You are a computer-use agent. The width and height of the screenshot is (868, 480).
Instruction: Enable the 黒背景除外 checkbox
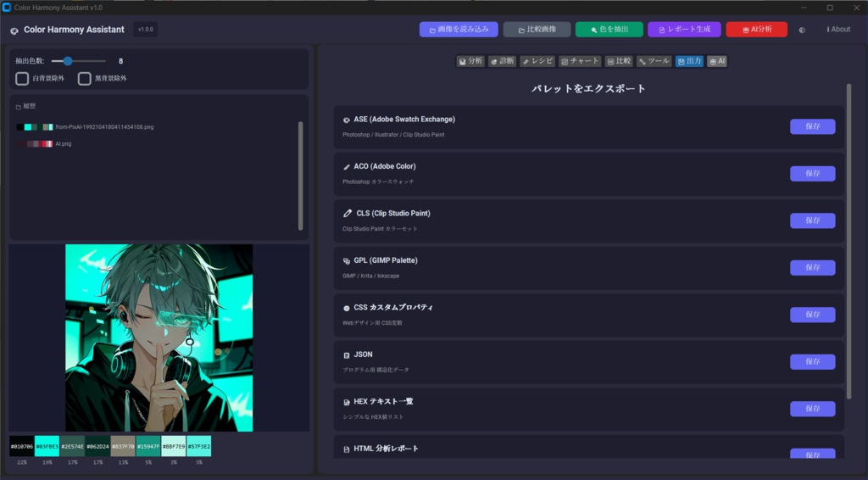[84, 78]
